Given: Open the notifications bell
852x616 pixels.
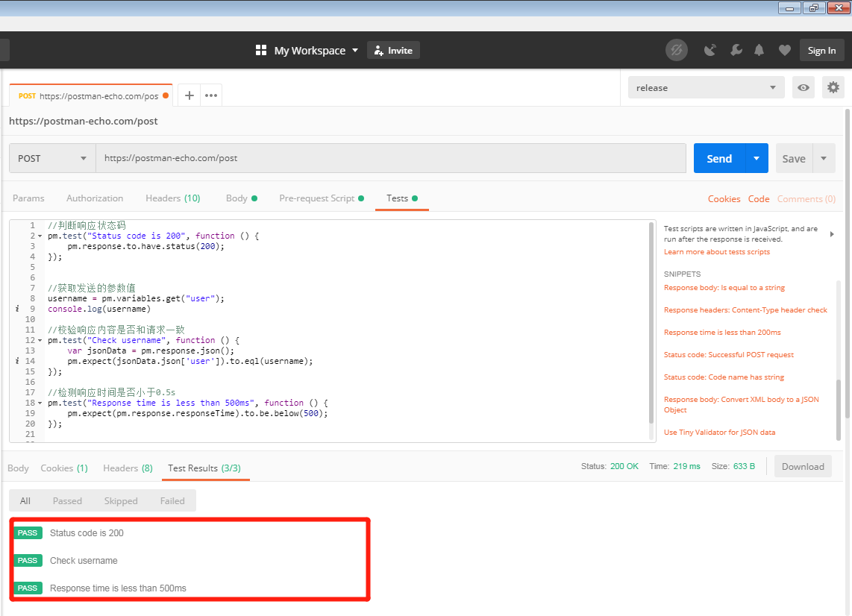Looking at the screenshot, I should [x=759, y=51].
